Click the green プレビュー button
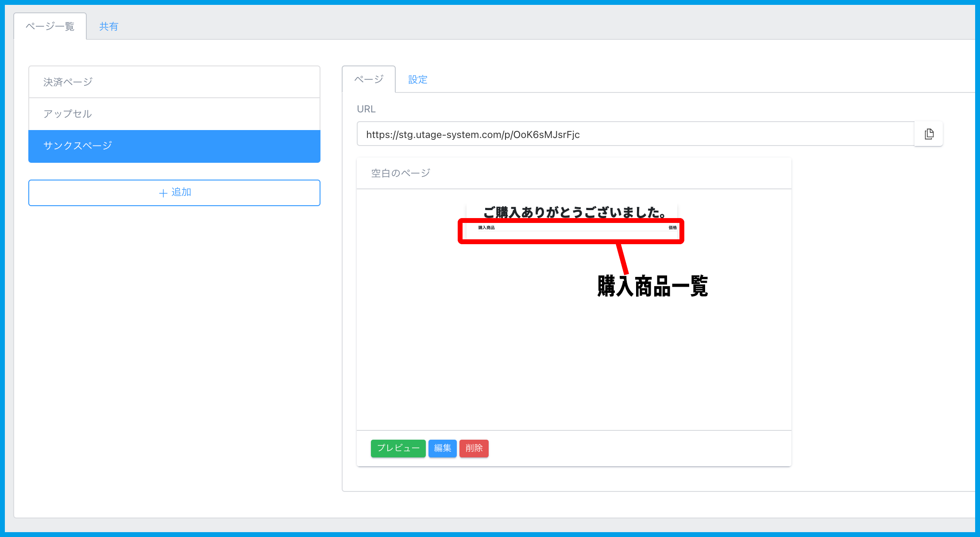Viewport: 980px width, 537px height. [398, 448]
